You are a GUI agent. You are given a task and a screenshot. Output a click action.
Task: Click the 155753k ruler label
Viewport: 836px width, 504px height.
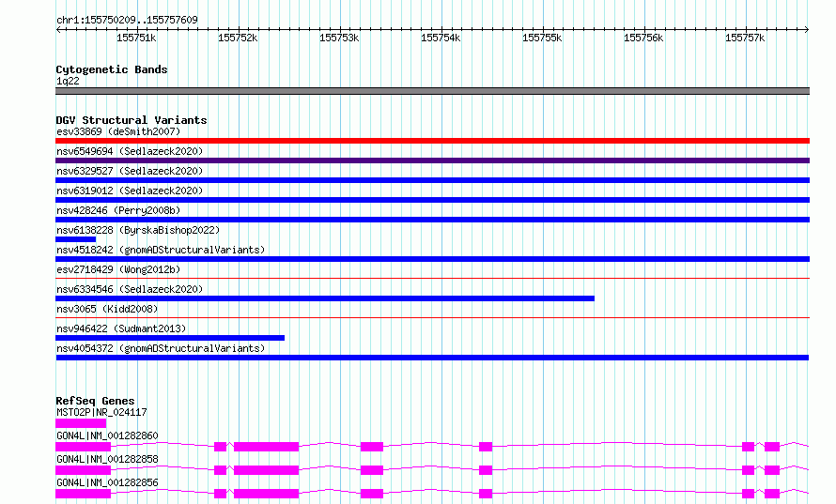coord(339,38)
